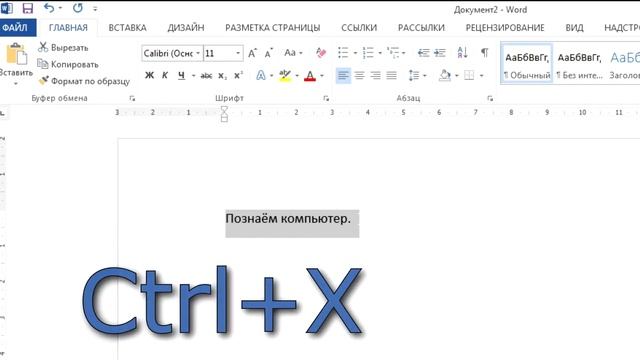Click multilevel list icon
The image size is (640, 360).
pyautogui.click(x=393, y=53)
